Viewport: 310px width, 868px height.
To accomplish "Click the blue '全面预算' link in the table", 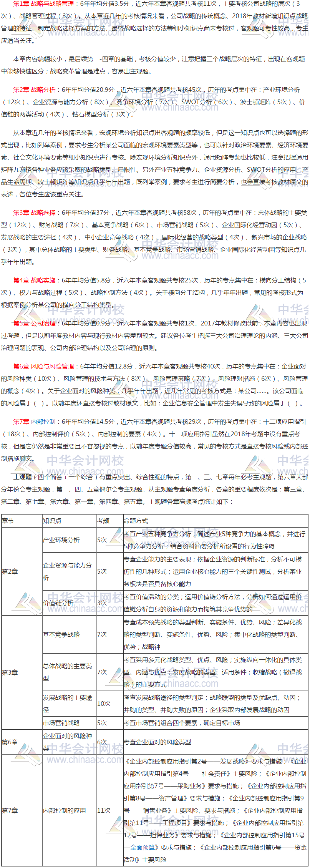I will tap(143, 847).
